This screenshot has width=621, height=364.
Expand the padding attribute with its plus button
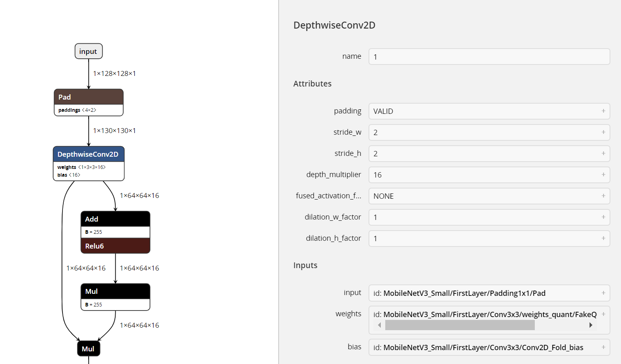[x=603, y=111]
